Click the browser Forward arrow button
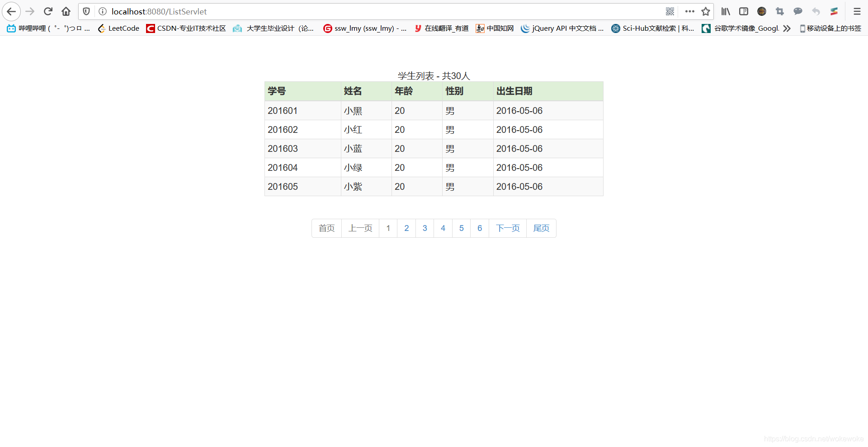The width and height of the screenshot is (868, 447). point(30,11)
